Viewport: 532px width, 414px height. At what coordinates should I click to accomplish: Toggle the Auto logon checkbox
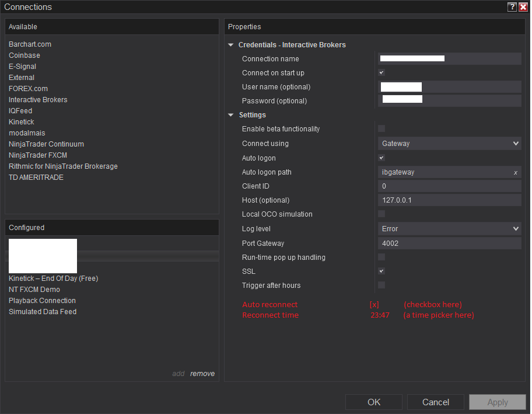(381, 158)
